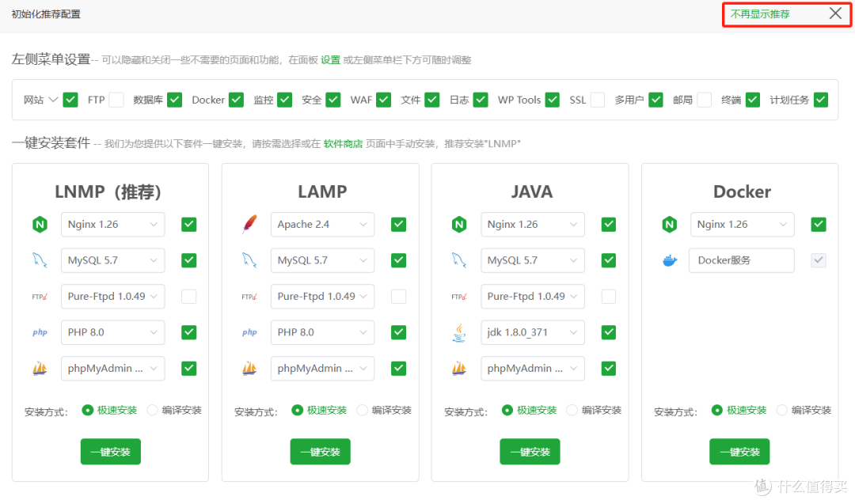
Task: Open Nginx 1.26 dropdown in LNMP card
Action: coord(113,225)
